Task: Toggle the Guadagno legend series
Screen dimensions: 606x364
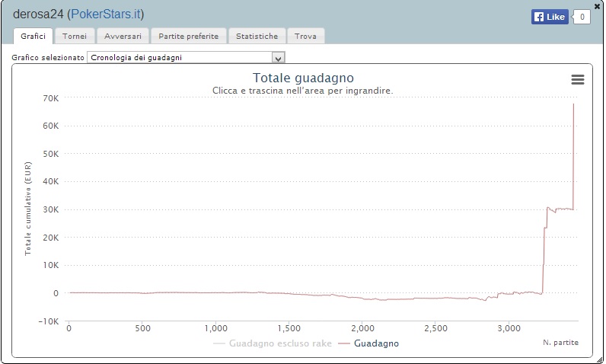Action: [368, 343]
